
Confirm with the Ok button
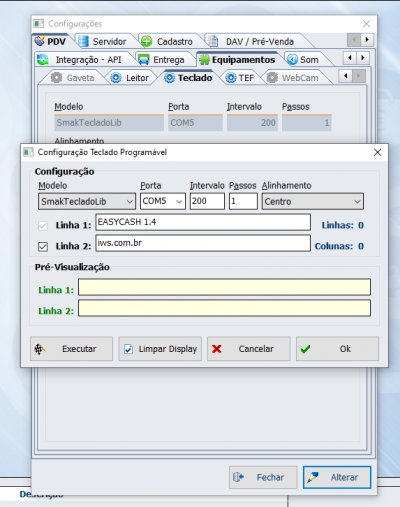(337, 349)
